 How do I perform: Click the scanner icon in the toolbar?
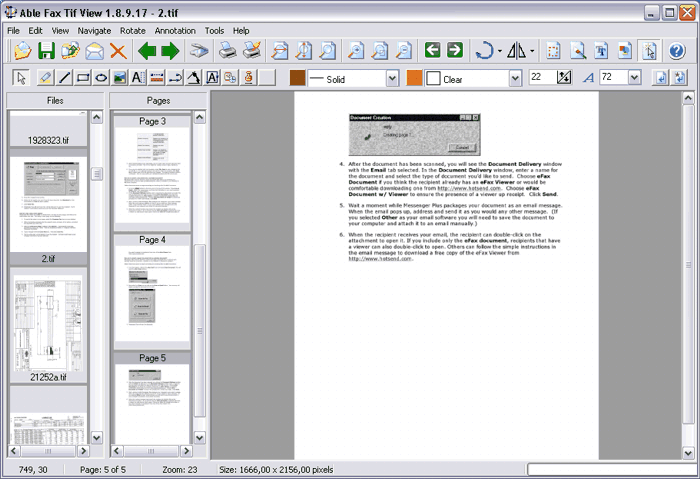(x=200, y=51)
